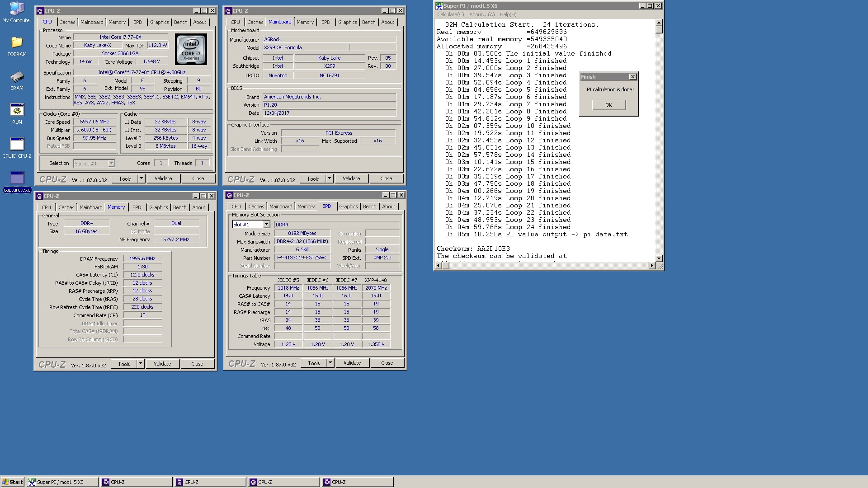This screenshot has width=868, height=488.
Task: Click Validate in the Mainboard window
Action: (x=351, y=178)
